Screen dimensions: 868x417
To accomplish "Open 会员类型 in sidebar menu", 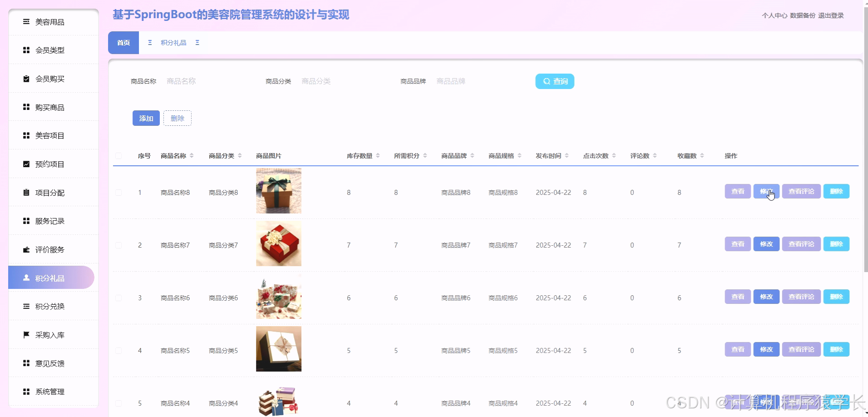I will click(x=53, y=50).
